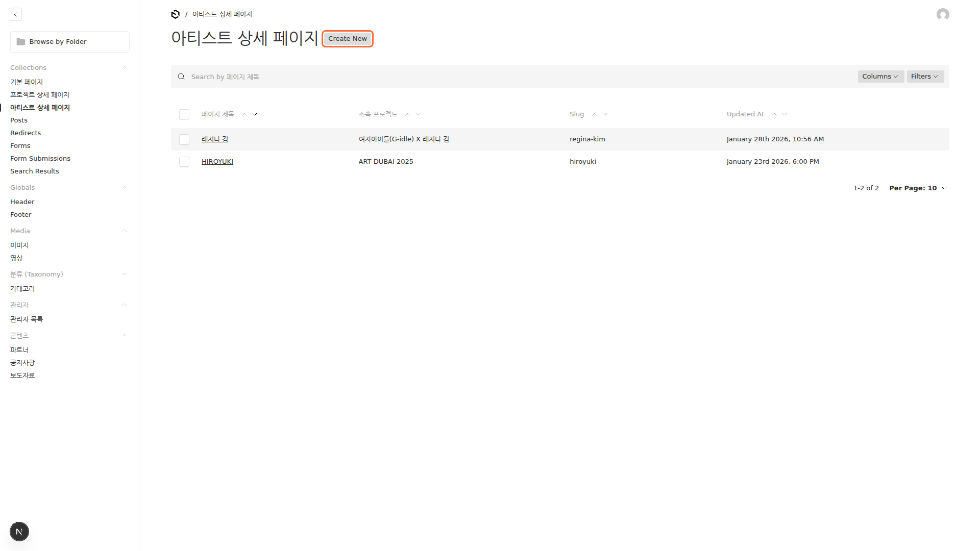Viewport: 980px width, 551px height.
Task: Collapse the Collections sidebar group
Action: click(124, 68)
